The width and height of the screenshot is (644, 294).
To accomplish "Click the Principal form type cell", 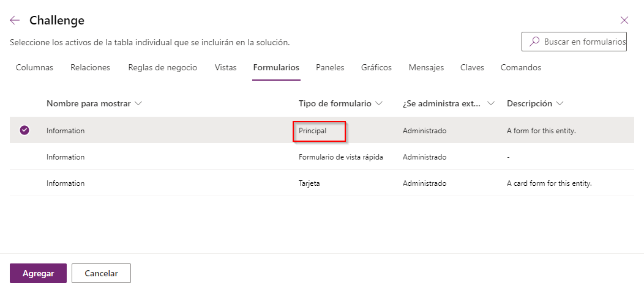I will coord(313,131).
